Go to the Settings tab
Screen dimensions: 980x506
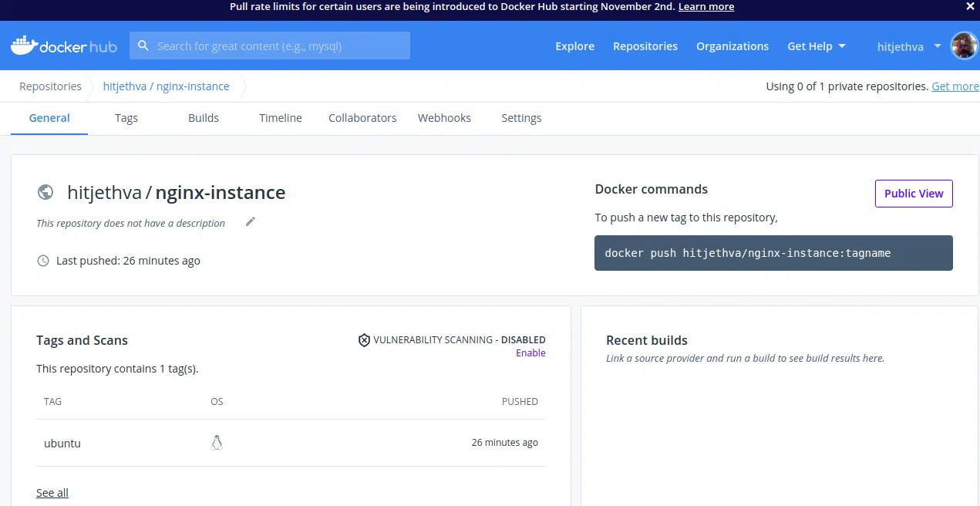pyautogui.click(x=521, y=118)
